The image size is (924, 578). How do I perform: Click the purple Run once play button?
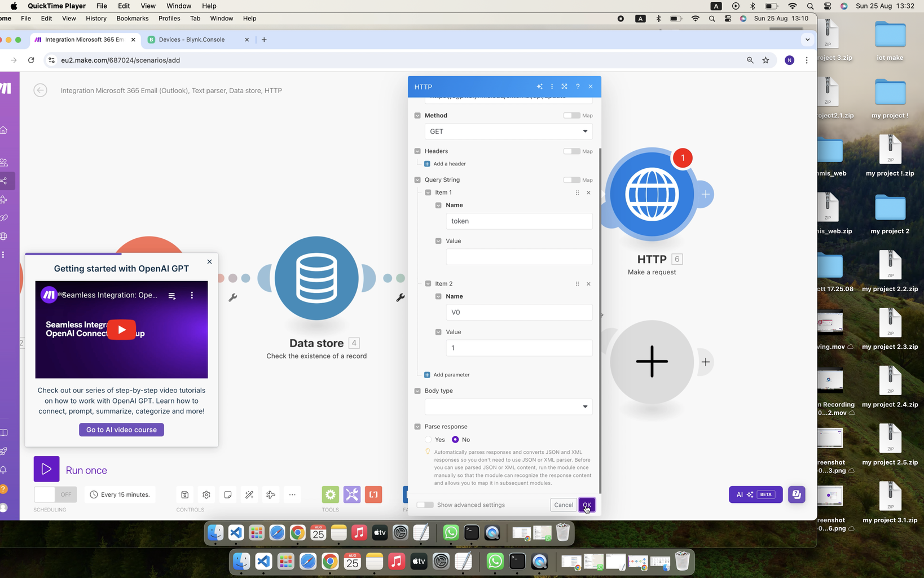coord(46,469)
